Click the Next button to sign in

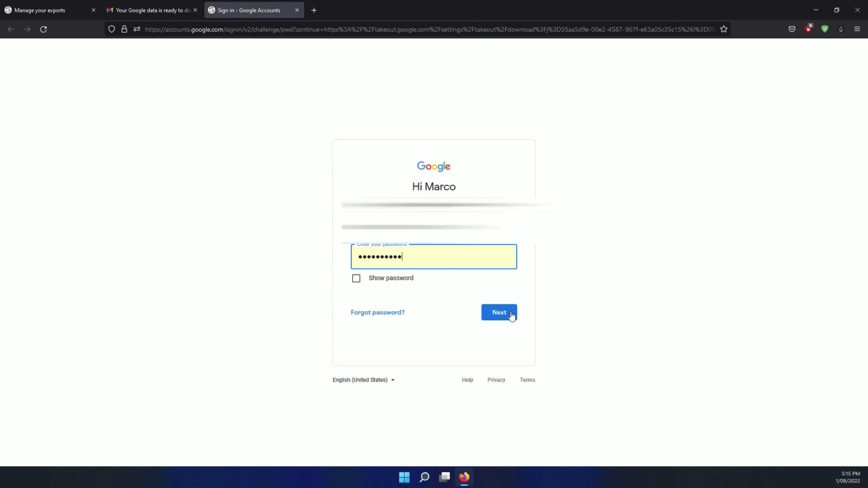click(499, 312)
